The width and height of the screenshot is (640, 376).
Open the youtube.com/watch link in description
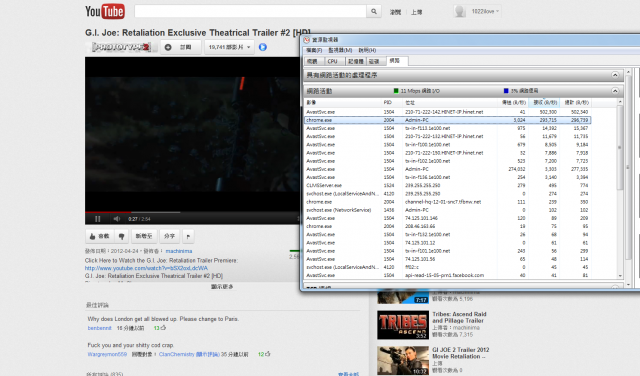[x=146, y=268]
